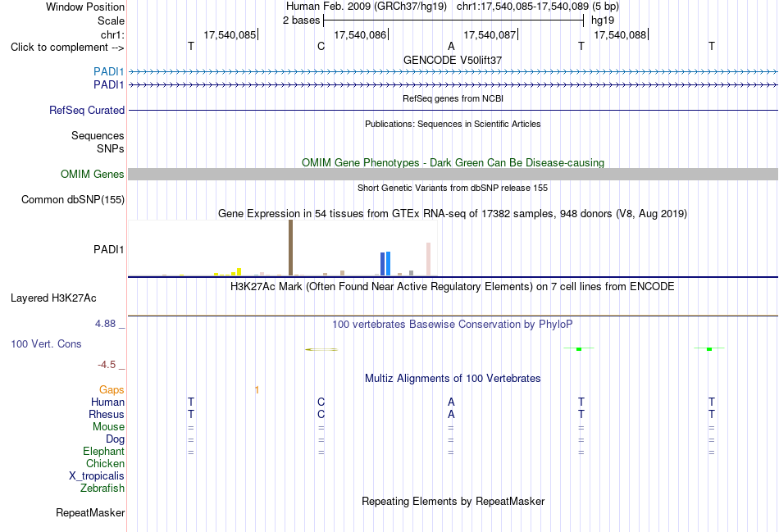This screenshot has width=779, height=532.
Task: Click base 'A' in the ruler sequence row
Action: click(x=451, y=46)
